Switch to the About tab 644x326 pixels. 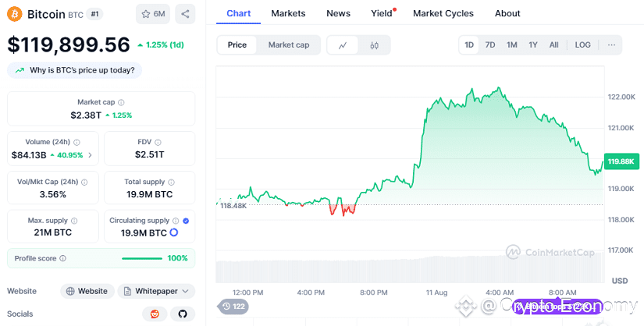coord(507,13)
